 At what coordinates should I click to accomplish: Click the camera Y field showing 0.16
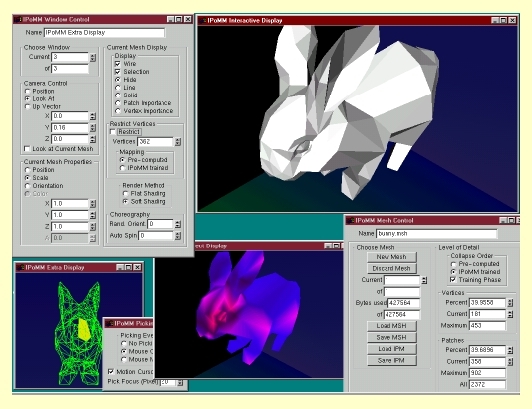pyautogui.click(x=70, y=128)
